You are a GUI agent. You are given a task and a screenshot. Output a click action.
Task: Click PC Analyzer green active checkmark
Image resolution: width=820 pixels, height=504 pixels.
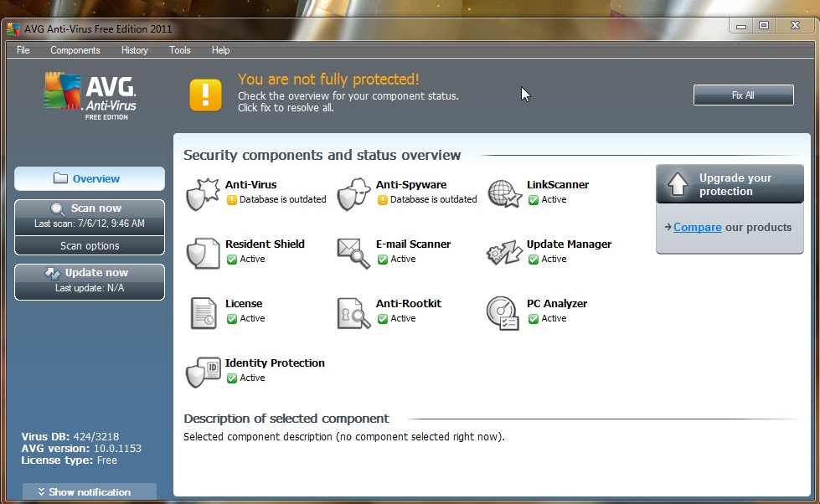tap(534, 319)
